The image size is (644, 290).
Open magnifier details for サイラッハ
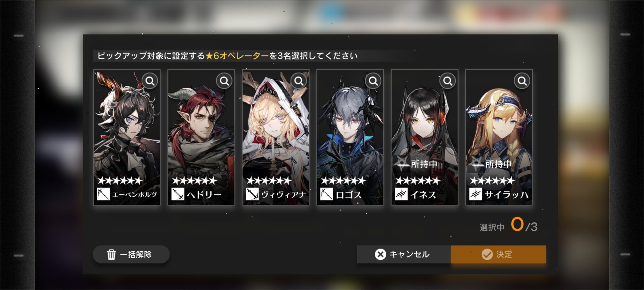point(522,81)
